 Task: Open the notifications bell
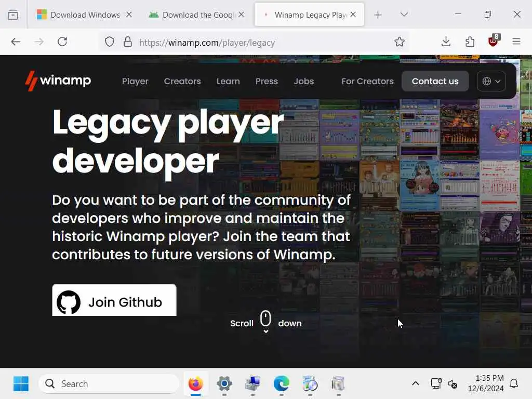point(514,384)
